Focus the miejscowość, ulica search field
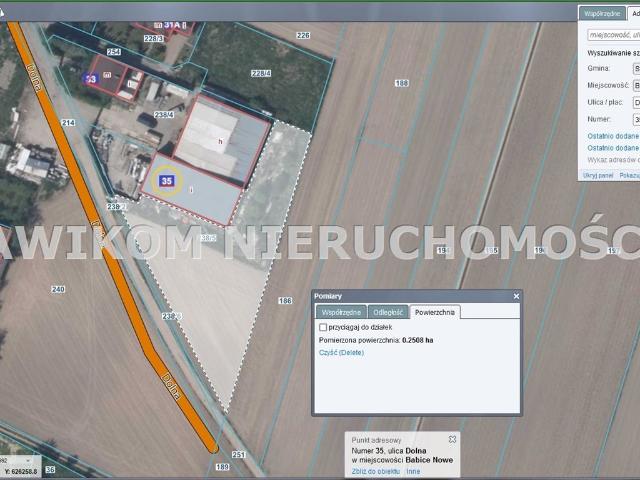The height and width of the screenshot is (480, 640). click(x=613, y=35)
